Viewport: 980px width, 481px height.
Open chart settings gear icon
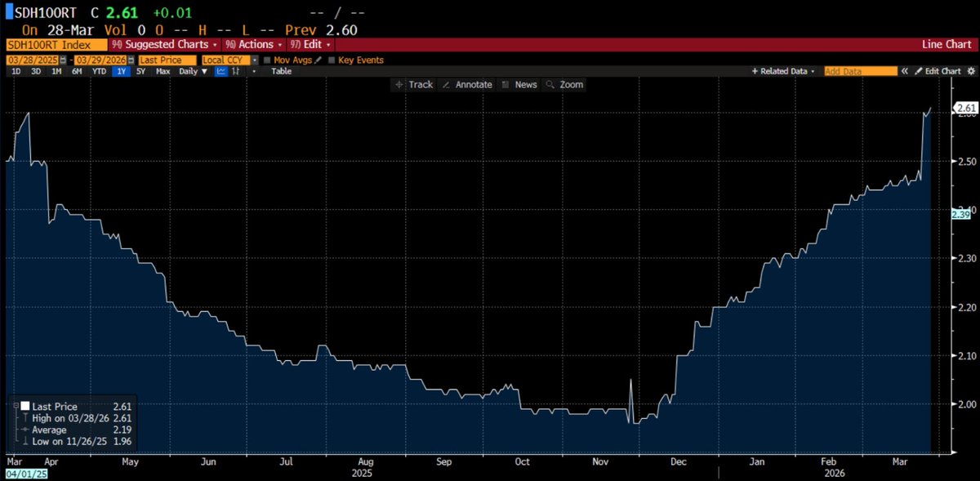(x=972, y=71)
